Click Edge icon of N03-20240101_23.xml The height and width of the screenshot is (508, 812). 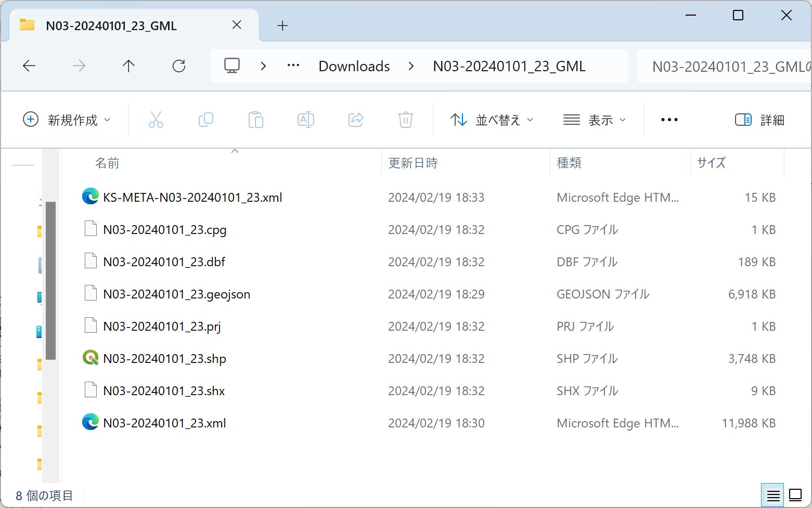pos(91,422)
